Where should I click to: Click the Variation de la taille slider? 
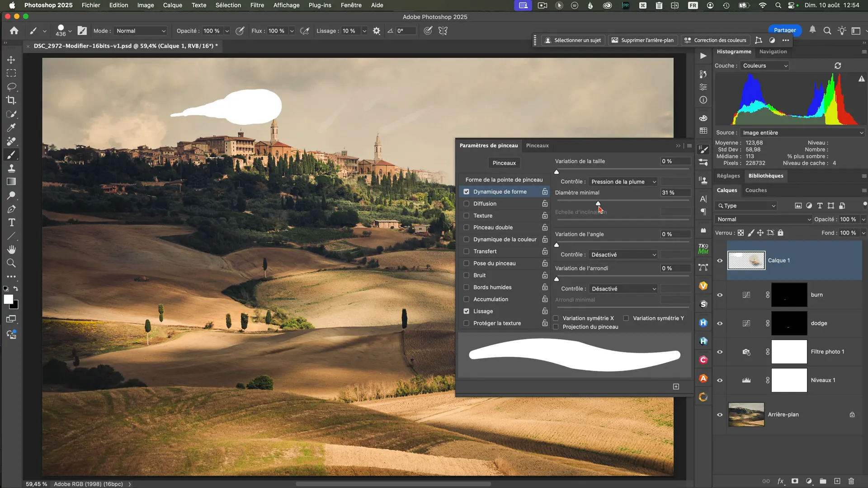point(623,170)
